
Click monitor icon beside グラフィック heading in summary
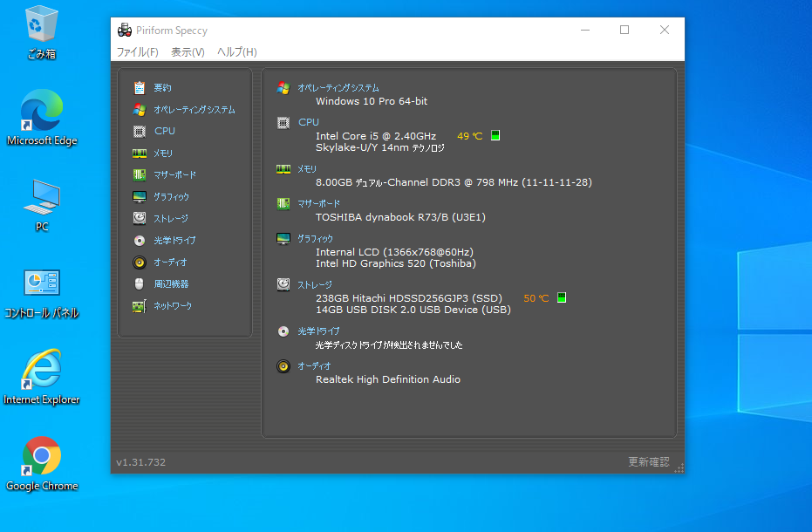click(x=283, y=239)
